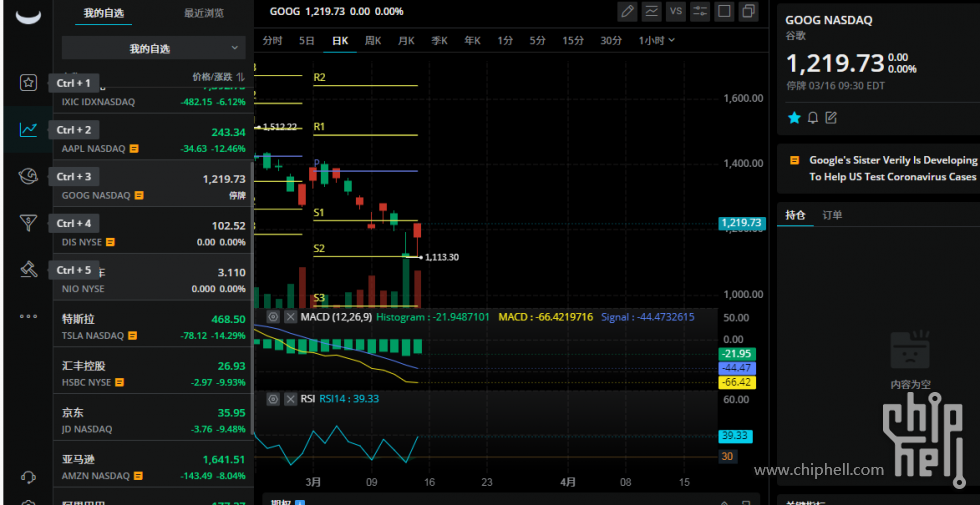Open the markets globe sidebar icon
This screenshot has height=505, width=980.
pos(28,176)
